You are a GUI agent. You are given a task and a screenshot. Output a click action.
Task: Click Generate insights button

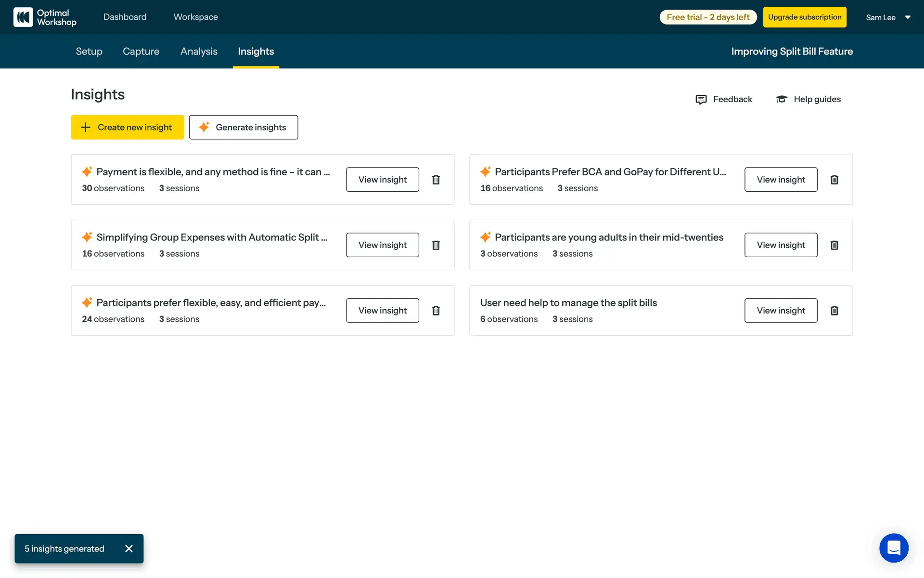(244, 127)
